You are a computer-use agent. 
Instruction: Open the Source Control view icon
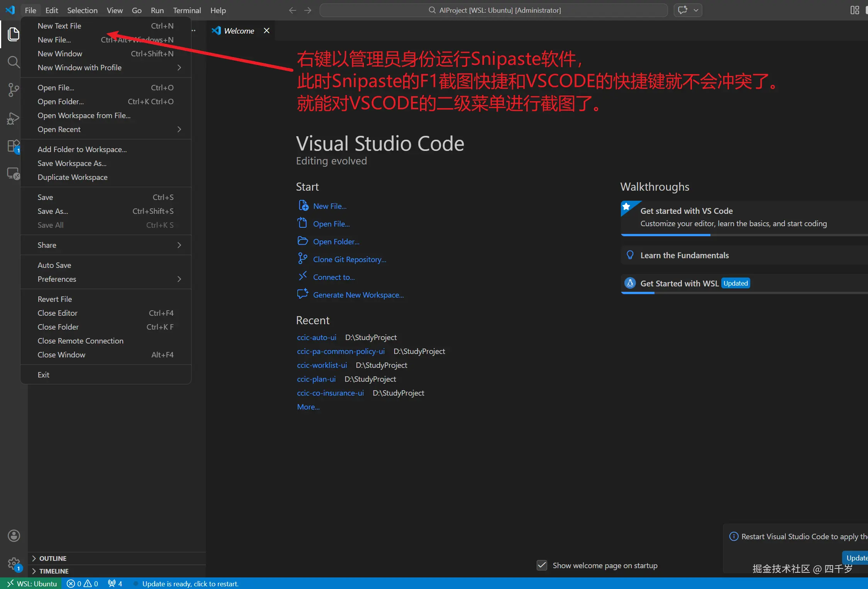[14, 90]
